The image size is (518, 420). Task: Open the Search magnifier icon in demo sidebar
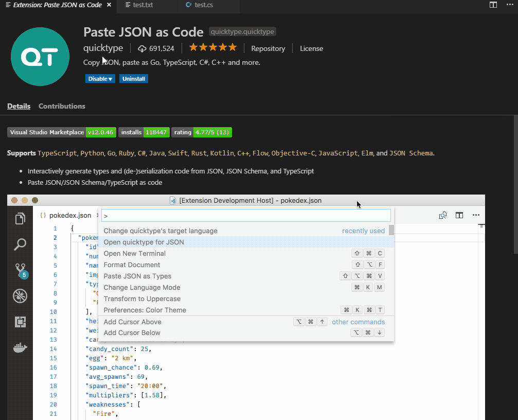[20, 244]
